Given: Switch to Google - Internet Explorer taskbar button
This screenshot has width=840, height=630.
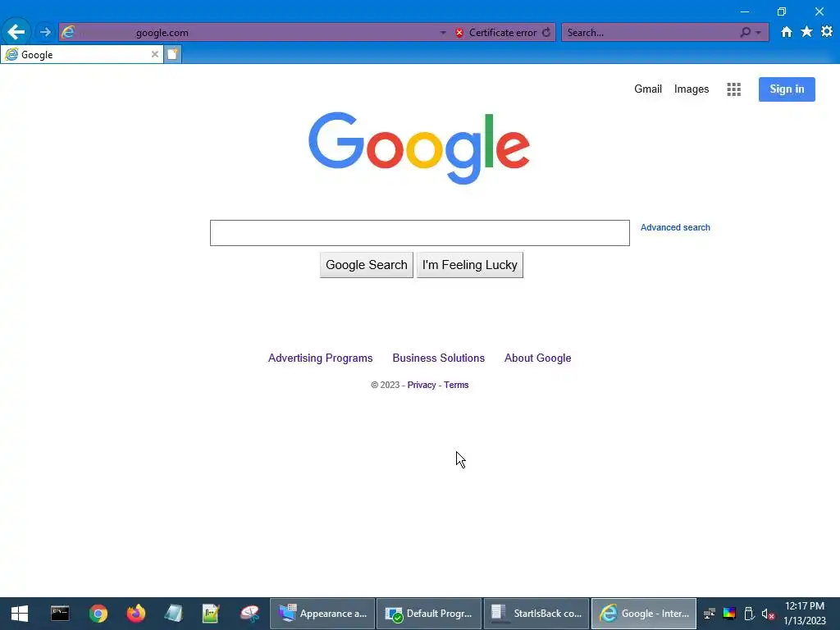Looking at the screenshot, I should click(x=643, y=614).
